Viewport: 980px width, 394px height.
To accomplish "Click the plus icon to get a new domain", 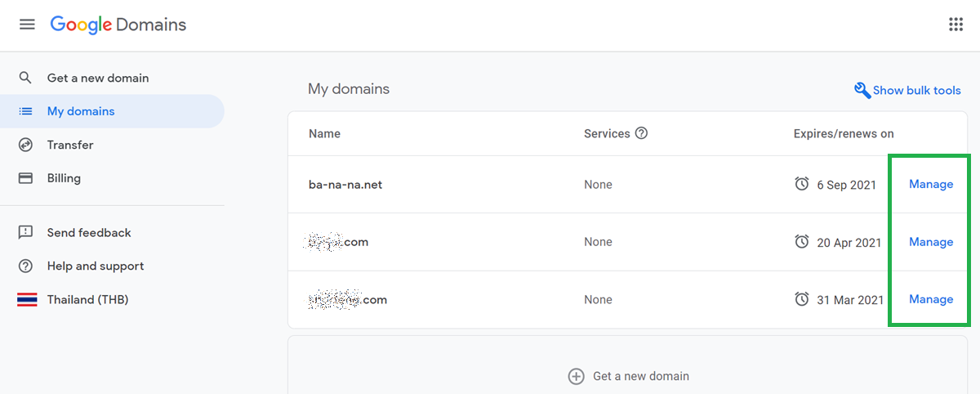I will point(577,376).
